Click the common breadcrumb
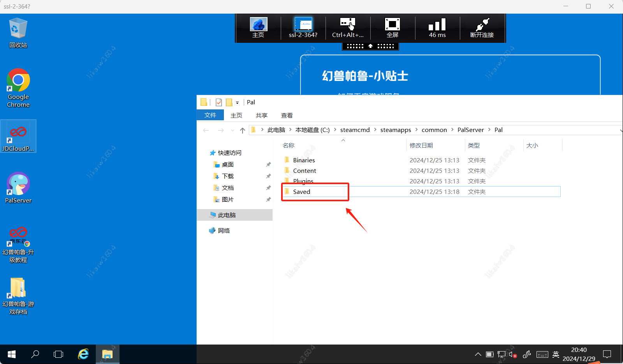 [434, 130]
